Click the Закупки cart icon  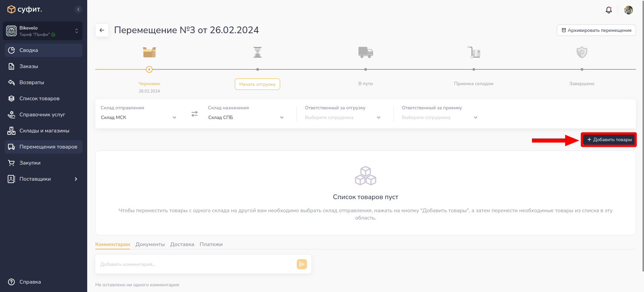pyautogui.click(x=11, y=163)
